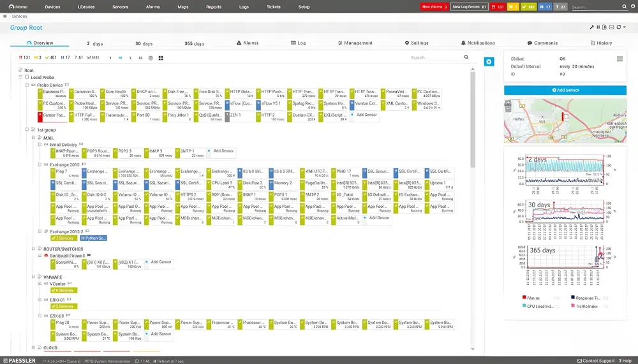Click the blue Add Sensor button
The image size is (638, 364).
coord(565,91)
